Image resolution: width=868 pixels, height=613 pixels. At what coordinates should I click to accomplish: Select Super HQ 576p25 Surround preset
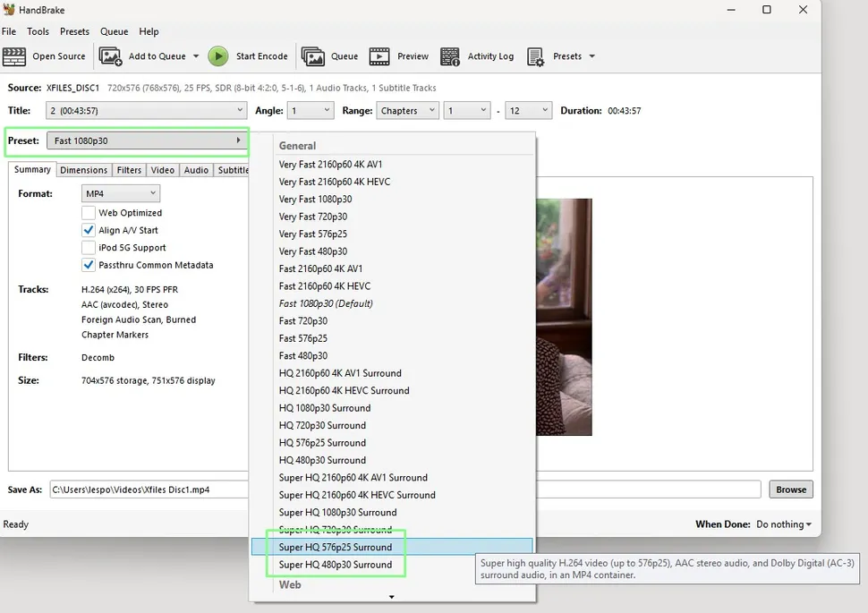coord(336,547)
